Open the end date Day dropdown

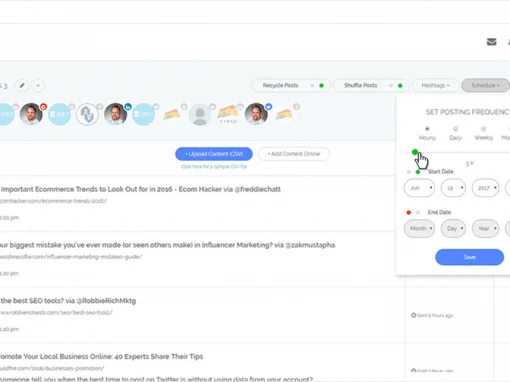click(453, 228)
